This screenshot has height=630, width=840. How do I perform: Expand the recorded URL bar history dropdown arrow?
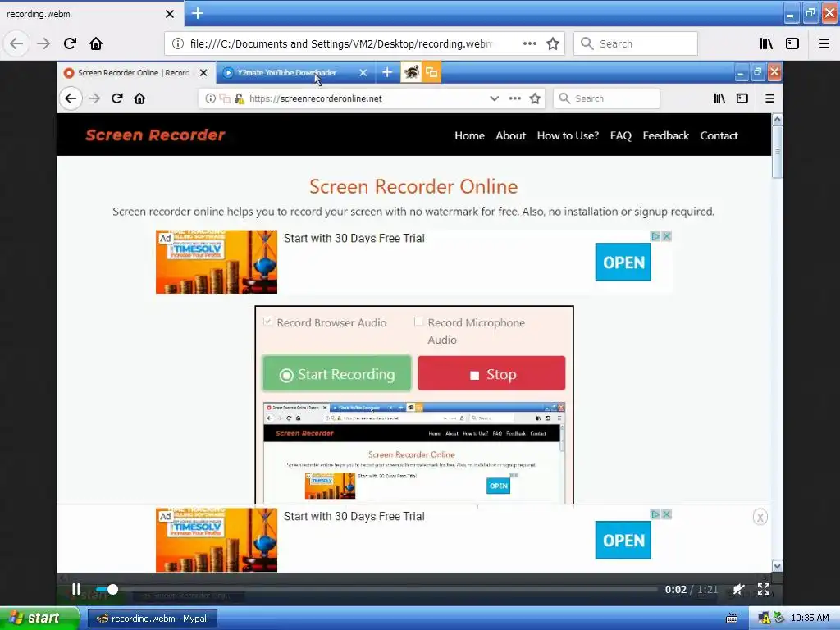pos(494,98)
